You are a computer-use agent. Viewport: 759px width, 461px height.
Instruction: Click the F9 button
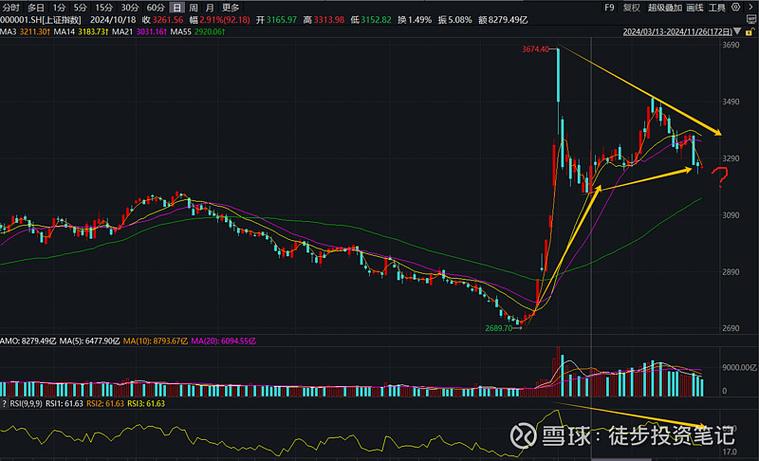(x=610, y=7)
